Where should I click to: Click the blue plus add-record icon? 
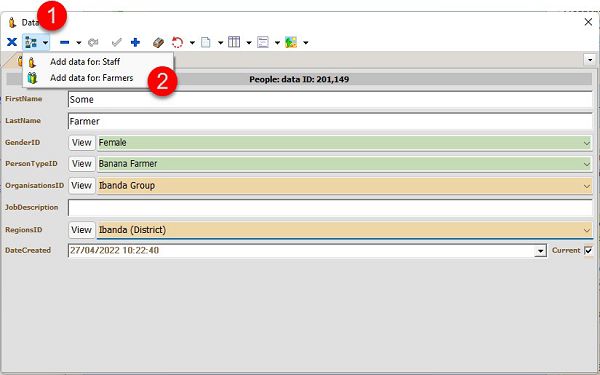pos(135,42)
